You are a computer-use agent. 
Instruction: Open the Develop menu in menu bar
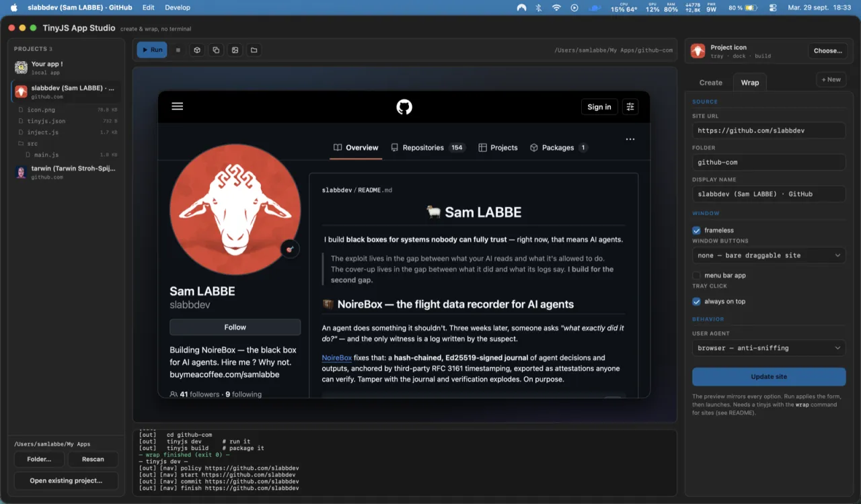tap(178, 8)
